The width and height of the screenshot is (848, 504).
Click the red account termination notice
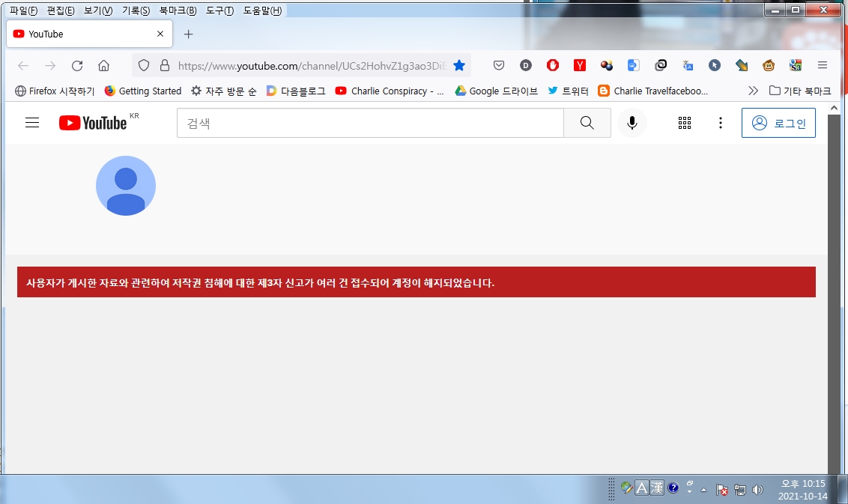pyautogui.click(x=417, y=282)
